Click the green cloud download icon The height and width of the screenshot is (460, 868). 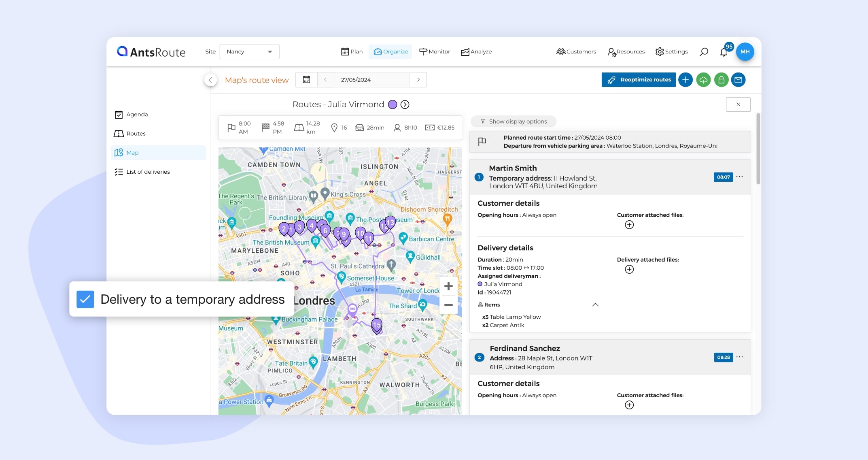click(703, 80)
